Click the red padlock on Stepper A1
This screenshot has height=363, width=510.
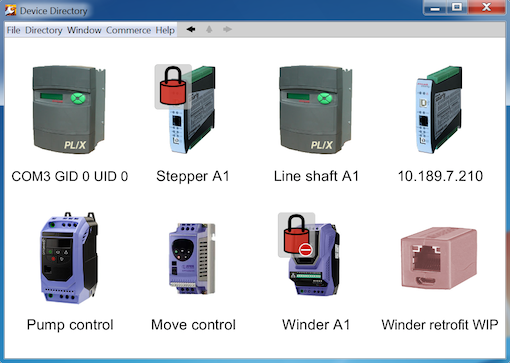(173, 86)
